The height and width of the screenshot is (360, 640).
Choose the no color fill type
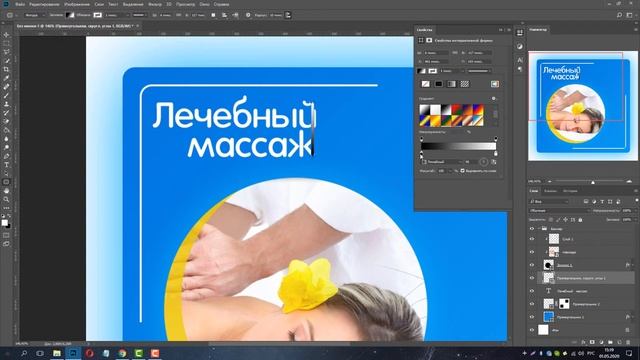tap(425, 84)
